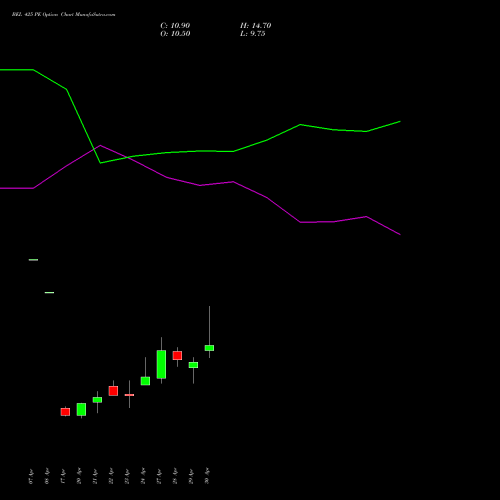Screen dimensions: 500x500
Task: Click the chart title text at top left
Action: [63, 15]
